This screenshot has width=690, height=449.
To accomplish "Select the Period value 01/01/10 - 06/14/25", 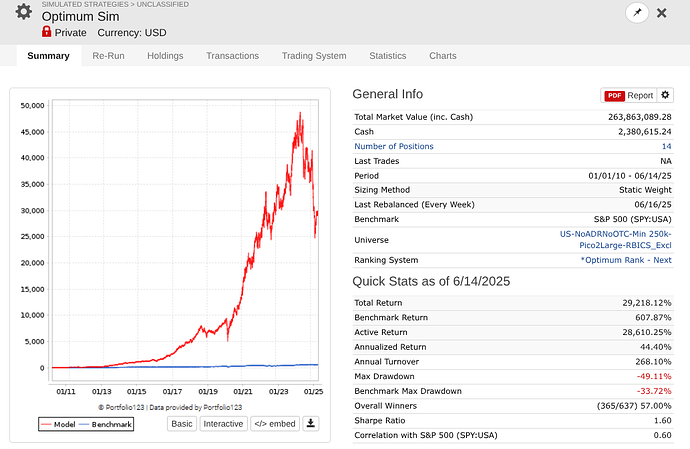I will [x=630, y=176].
